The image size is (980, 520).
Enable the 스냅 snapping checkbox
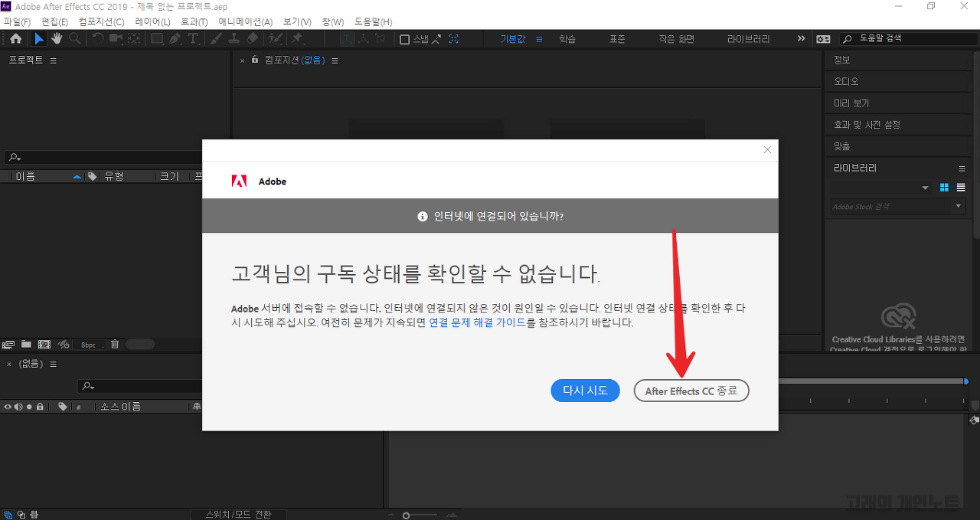point(405,40)
